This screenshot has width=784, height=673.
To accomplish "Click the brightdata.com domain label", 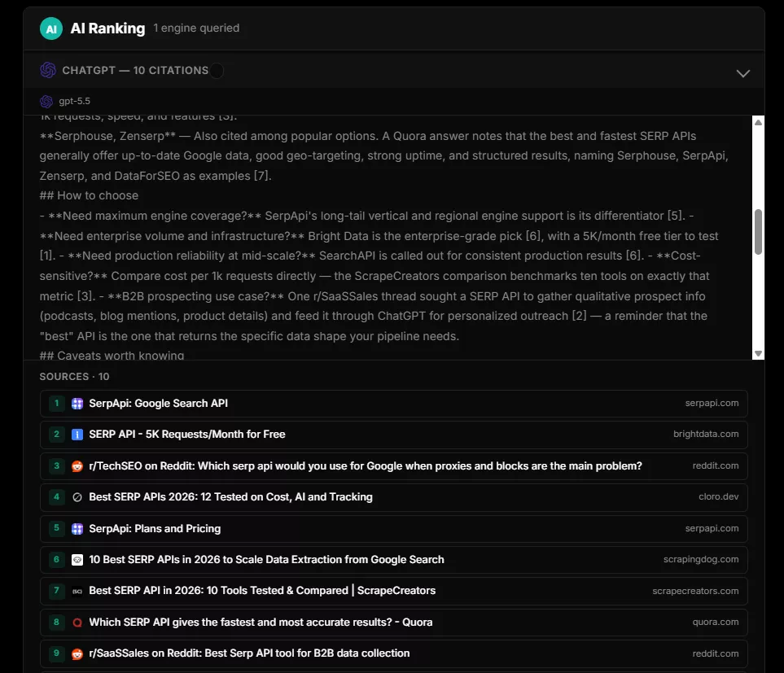I will [706, 435].
